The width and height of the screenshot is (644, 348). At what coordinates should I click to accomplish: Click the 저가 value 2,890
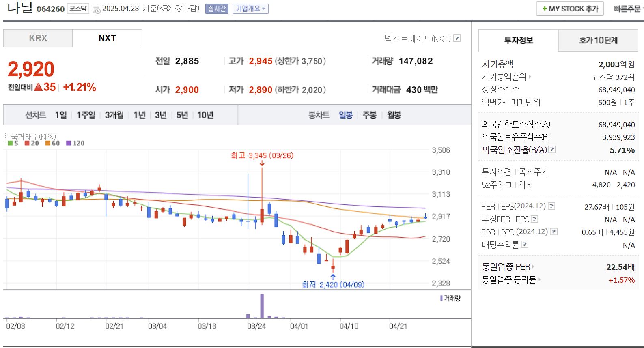point(261,90)
